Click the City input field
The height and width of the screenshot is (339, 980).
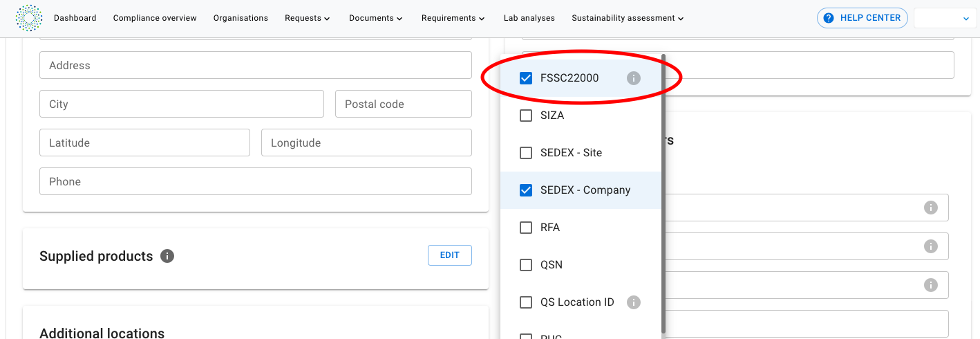click(182, 104)
